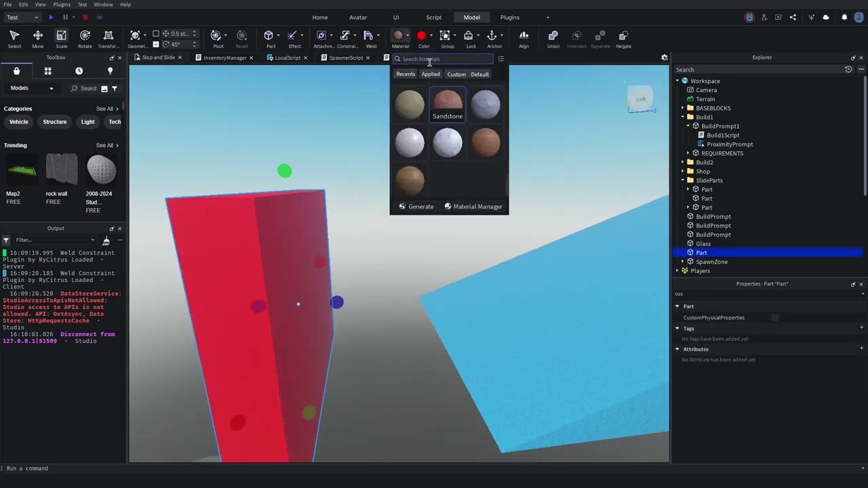Open the Test mode dropdown

click(x=22, y=17)
